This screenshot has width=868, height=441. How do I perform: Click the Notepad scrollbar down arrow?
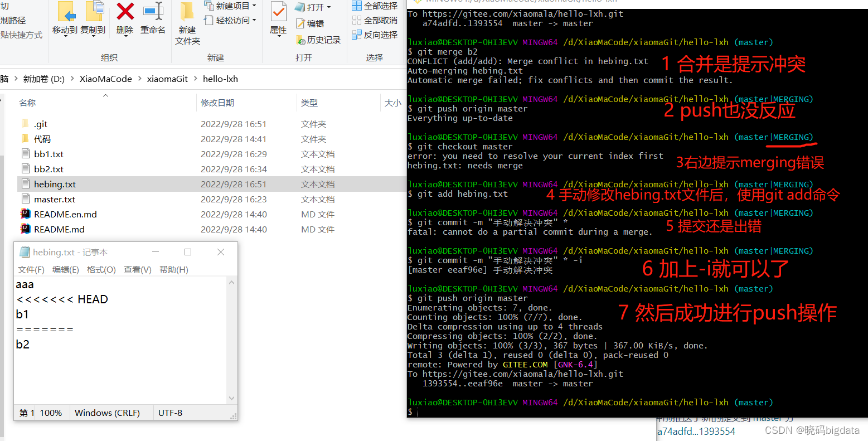(232, 399)
